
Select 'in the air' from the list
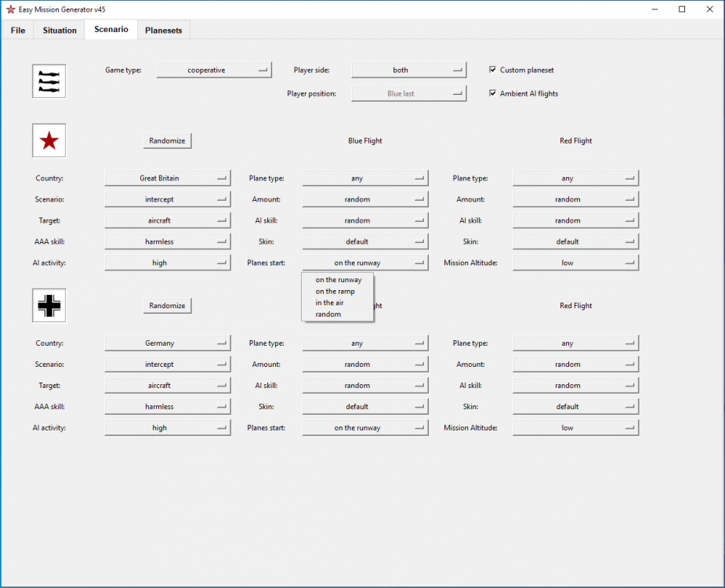tap(330, 303)
